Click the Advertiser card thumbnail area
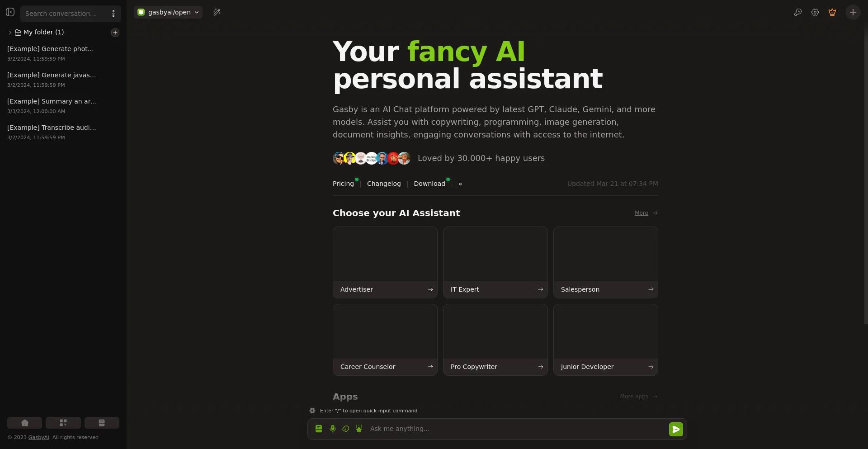868x449 pixels. coord(385,254)
